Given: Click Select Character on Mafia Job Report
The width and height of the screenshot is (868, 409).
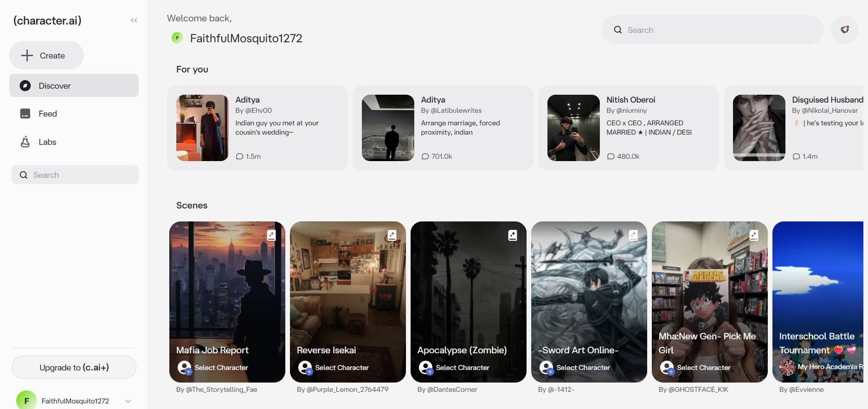Looking at the screenshot, I should click(221, 368).
